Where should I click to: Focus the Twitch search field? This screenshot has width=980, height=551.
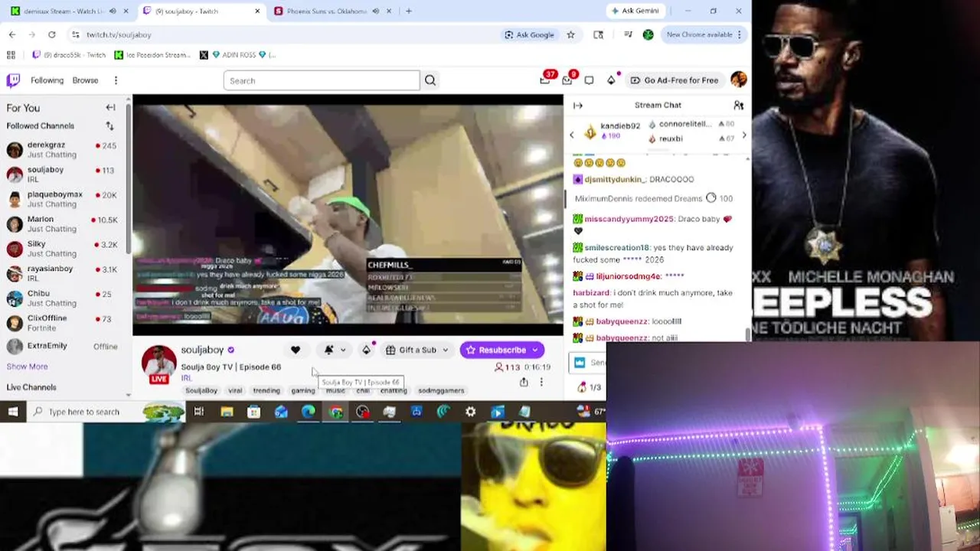pos(322,80)
